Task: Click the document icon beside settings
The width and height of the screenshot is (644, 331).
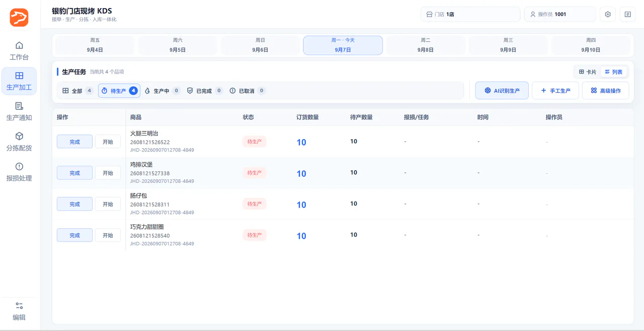Action: coord(628,15)
